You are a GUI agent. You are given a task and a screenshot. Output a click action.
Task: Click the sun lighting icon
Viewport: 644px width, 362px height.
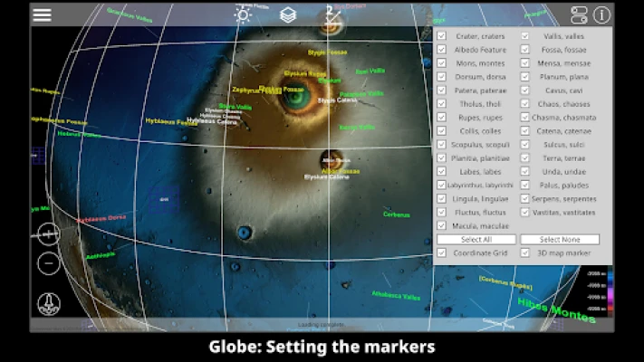coord(243,14)
